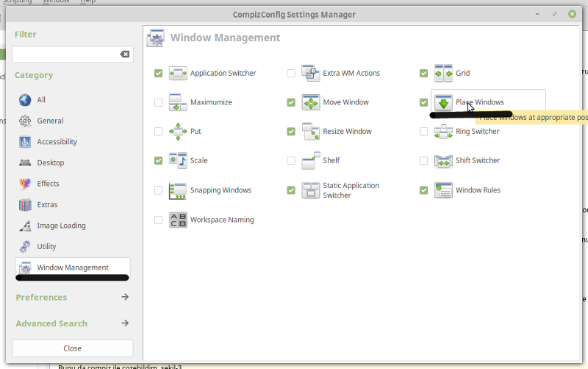Expand Preferences with its arrow

point(125,297)
